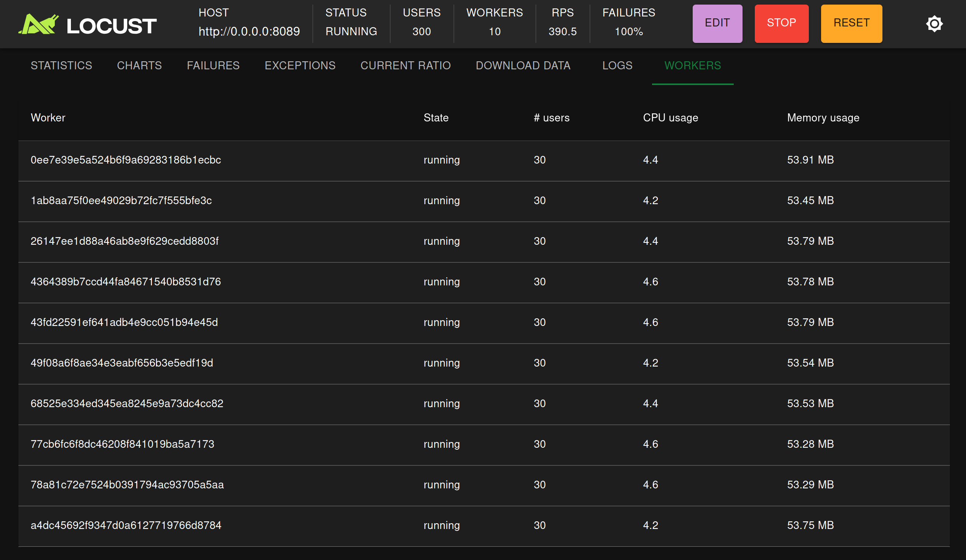
Task: Toggle the dark/light theme sun icon
Action: [x=934, y=24]
